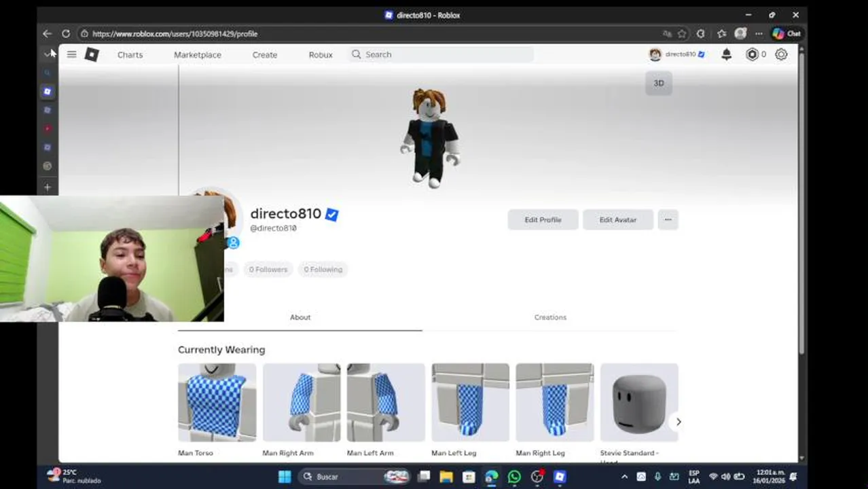Screen dimensions: 868x489
Task: Open the Favorites list icon in the browser toolbar
Action: tap(721, 33)
